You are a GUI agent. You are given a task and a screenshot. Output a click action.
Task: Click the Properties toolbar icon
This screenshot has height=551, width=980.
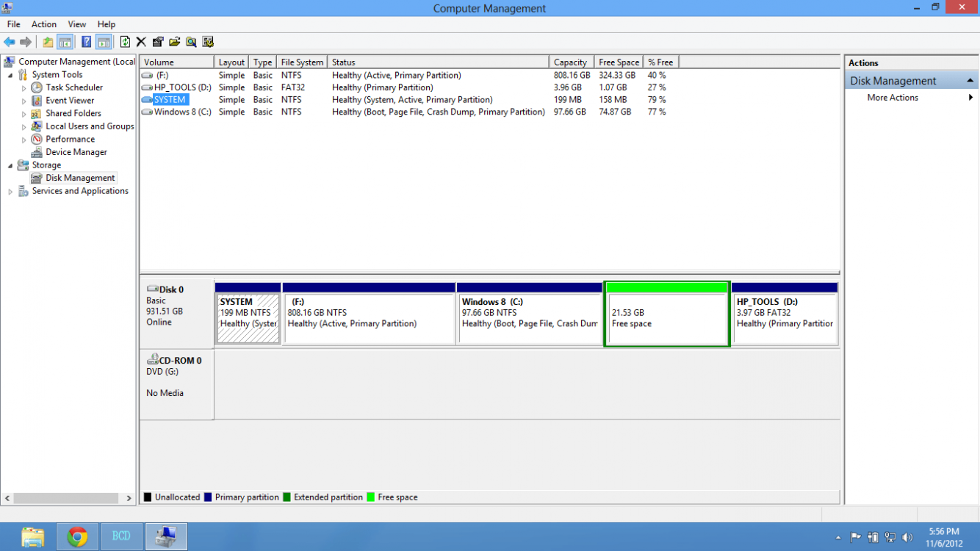158,42
